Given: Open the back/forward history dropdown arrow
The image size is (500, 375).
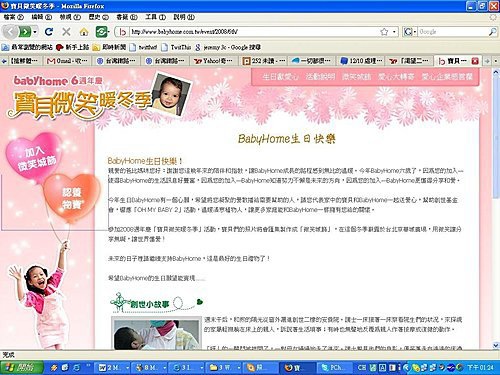Looking at the screenshot, I should point(35,32).
